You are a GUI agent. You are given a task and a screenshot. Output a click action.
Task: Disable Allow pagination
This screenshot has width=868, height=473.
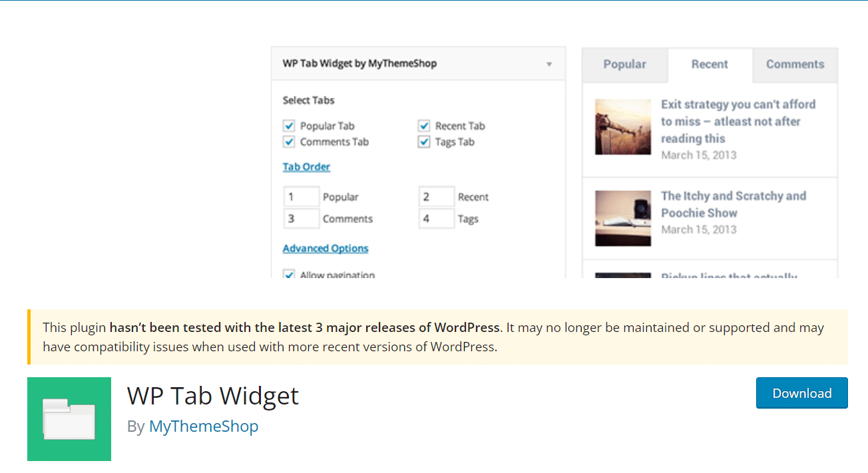coord(289,273)
